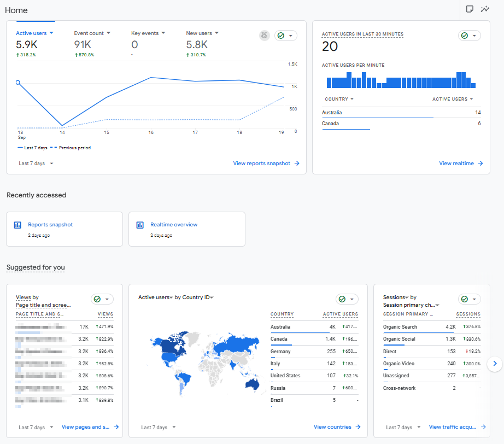Expand the Last 7 days selector under main chart
The height and width of the screenshot is (444, 504).
pos(36,163)
